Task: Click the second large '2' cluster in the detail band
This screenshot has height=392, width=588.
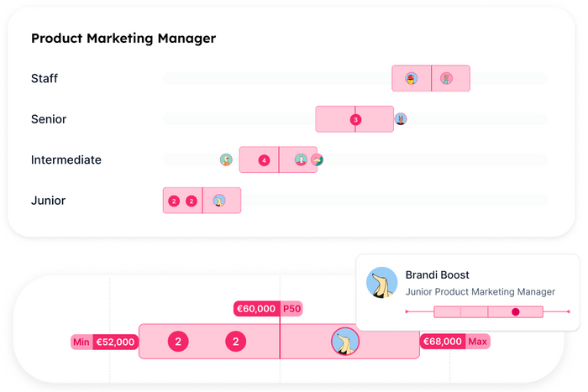Action: 235,342
